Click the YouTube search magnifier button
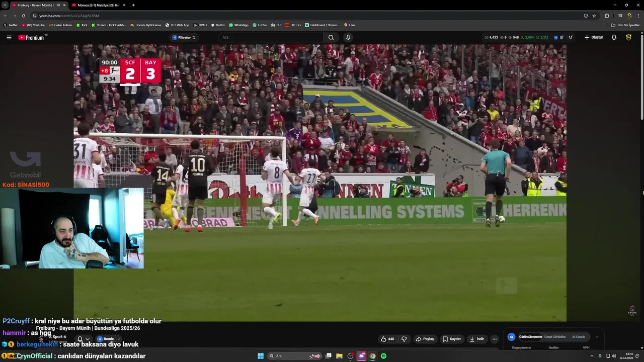 tap(331, 37)
